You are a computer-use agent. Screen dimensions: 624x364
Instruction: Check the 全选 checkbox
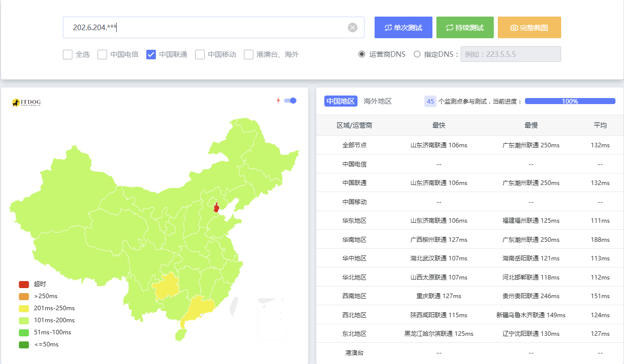click(68, 54)
